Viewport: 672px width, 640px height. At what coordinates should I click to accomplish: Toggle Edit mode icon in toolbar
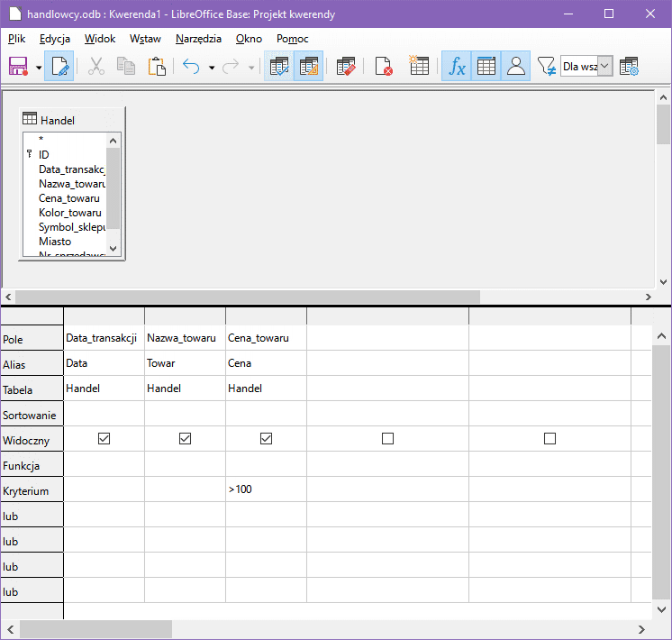tap(60, 67)
